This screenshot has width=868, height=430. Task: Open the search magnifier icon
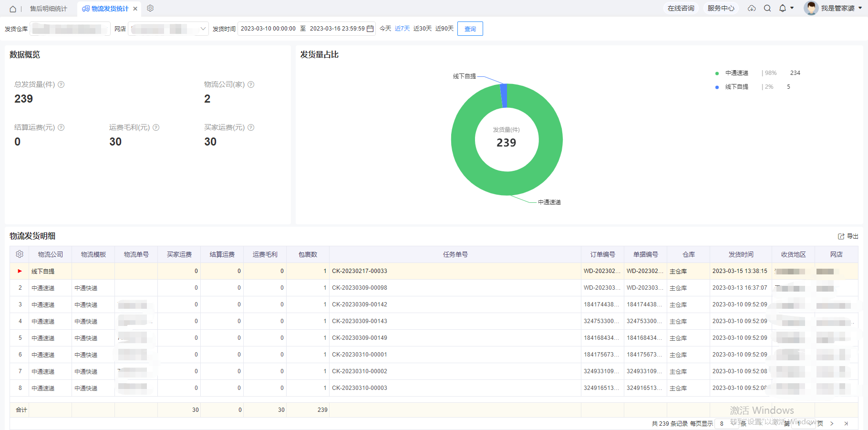pyautogui.click(x=767, y=8)
